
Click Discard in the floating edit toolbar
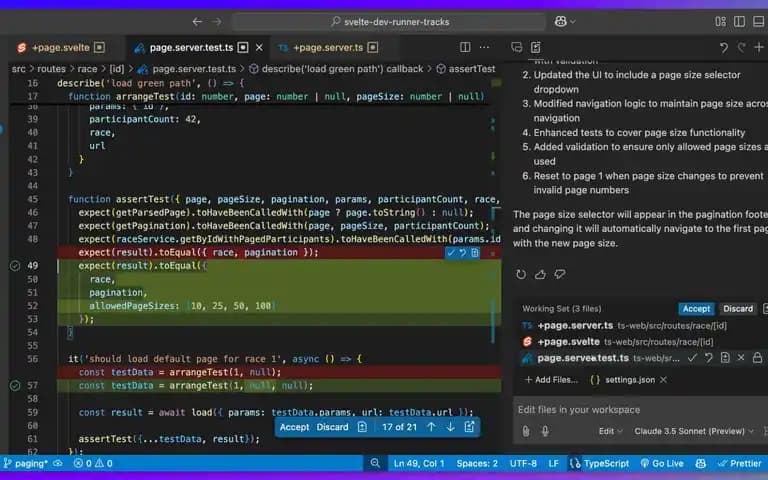click(332, 427)
